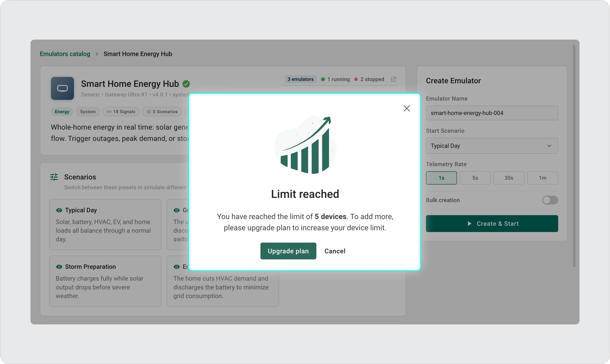The height and width of the screenshot is (364, 610).
Task: Click the Scenarios sliders icon
Action: tap(54, 177)
